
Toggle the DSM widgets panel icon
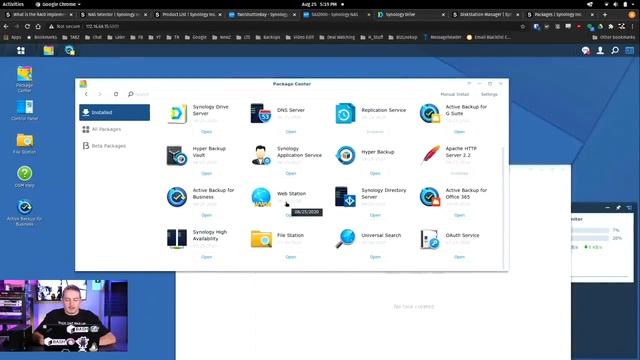pyautogui.click(x=629, y=51)
